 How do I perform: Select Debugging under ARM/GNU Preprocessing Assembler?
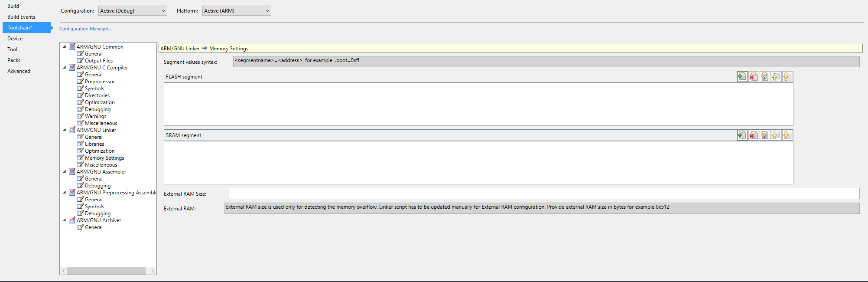(x=98, y=213)
